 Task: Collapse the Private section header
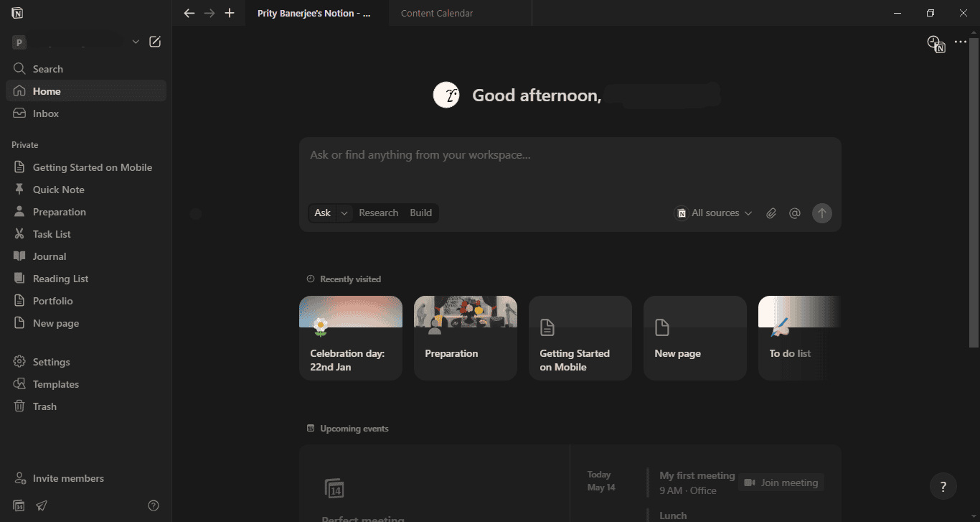(x=25, y=145)
